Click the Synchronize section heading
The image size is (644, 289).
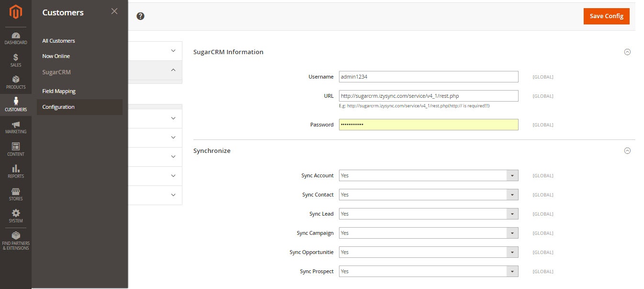coord(212,150)
